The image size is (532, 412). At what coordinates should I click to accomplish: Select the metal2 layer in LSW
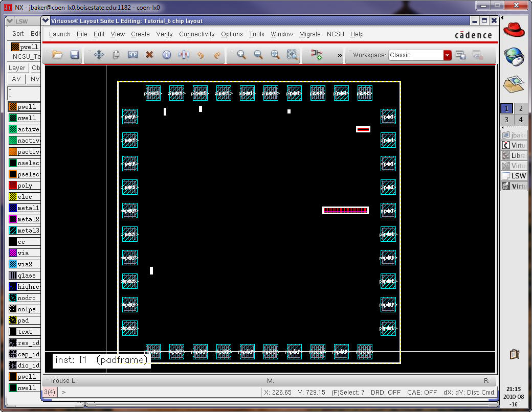click(25, 219)
